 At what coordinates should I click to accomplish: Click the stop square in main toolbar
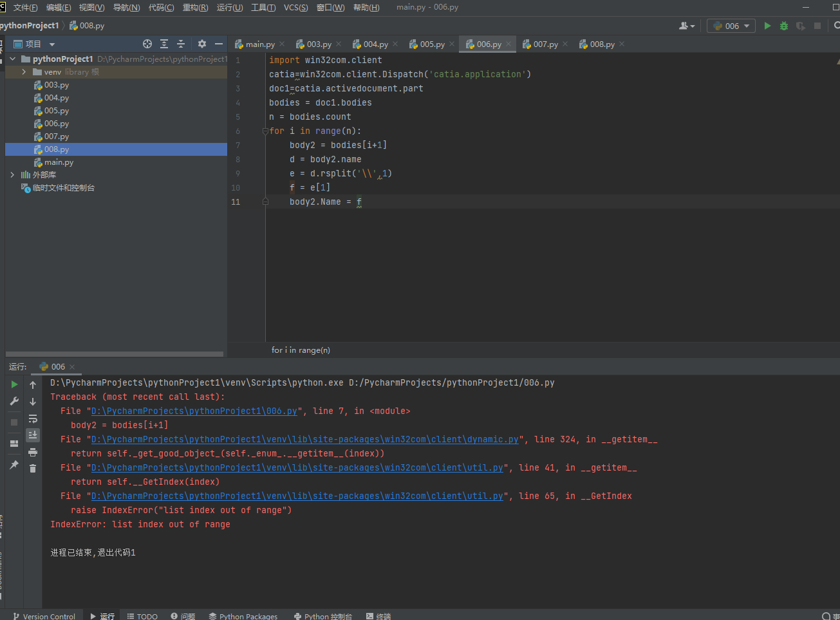coord(817,26)
